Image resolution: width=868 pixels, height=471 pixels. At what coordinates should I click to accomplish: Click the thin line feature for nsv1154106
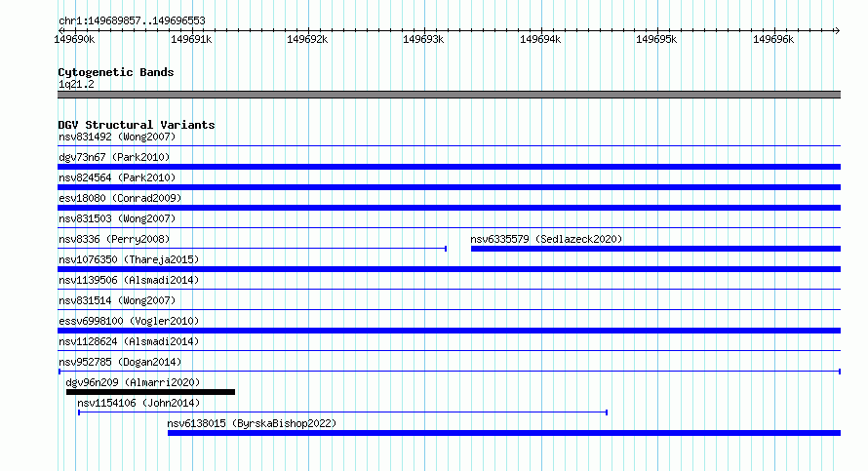pyautogui.click(x=342, y=412)
